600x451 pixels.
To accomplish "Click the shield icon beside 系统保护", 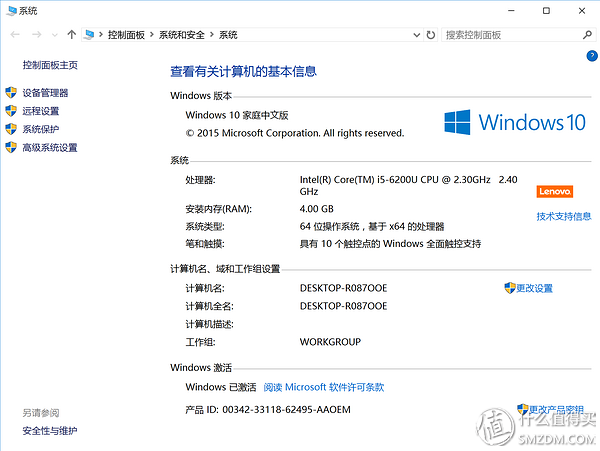I will point(11,129).
